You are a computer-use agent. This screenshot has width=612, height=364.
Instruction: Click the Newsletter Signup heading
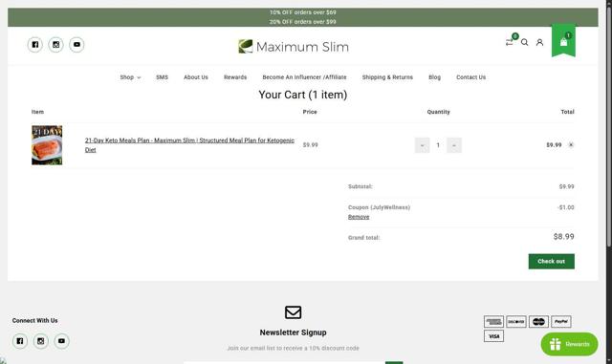(294, 332)
